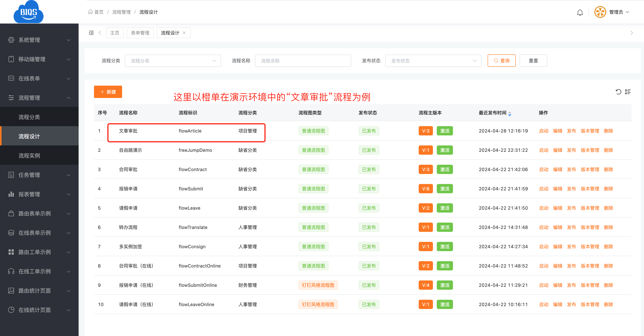The image size is (644, 336).
Task: Switch to the 表单管理 tab
Action: pyautogui.click(x=140, y=33)
